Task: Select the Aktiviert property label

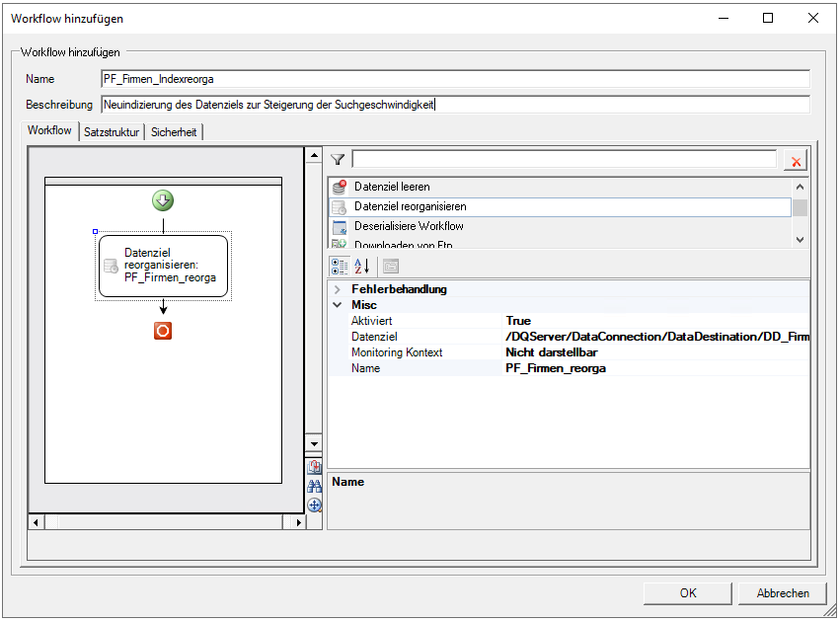Action: (372, 321)
